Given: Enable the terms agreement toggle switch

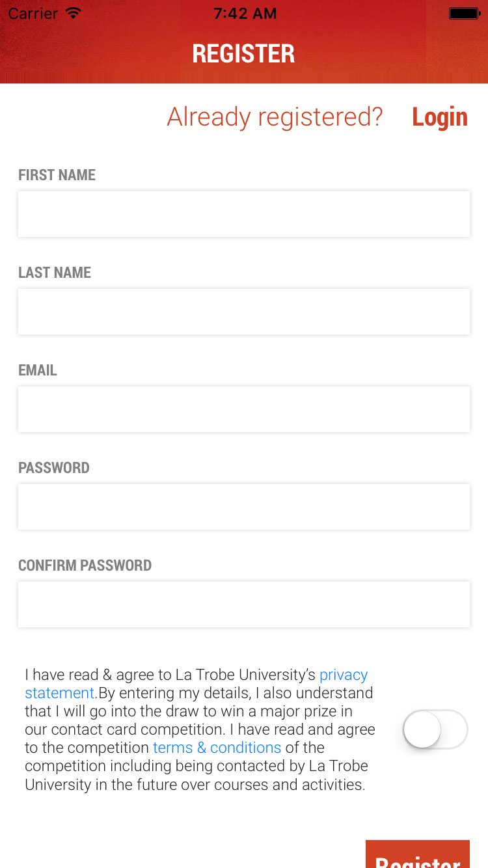Looking at the screenshot, I should click(435, 729).
